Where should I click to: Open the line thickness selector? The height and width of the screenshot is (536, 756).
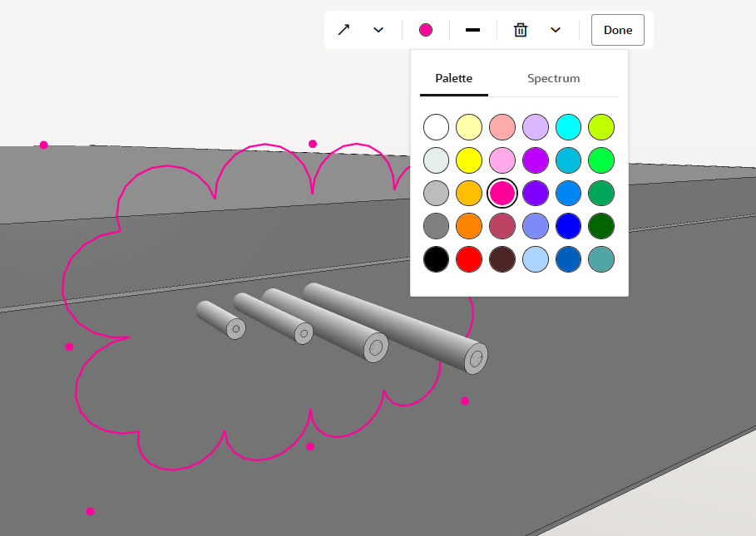coord(472,30)
